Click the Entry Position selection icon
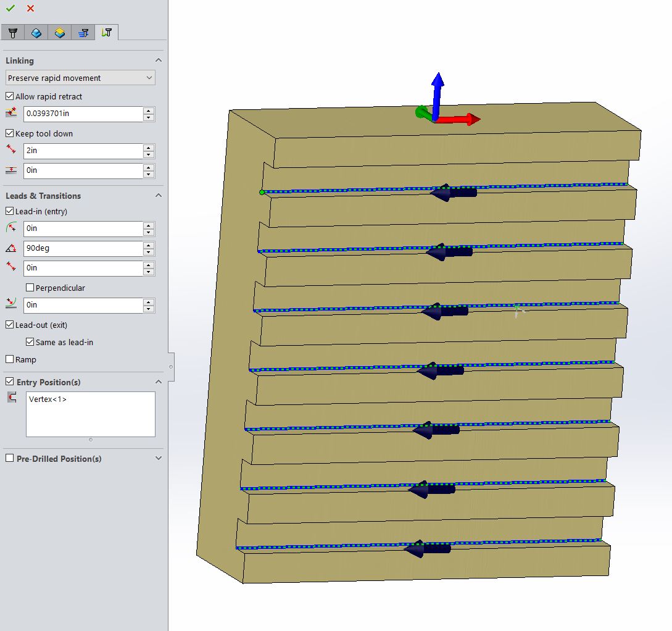This screenshot has height=631, width=672. click(x=11, y=398)
